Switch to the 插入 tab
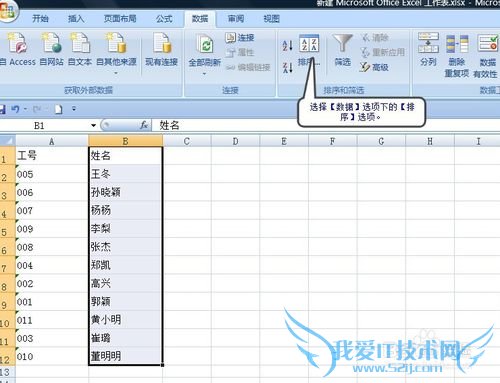 pyautogui.click(x=76, y=19)
